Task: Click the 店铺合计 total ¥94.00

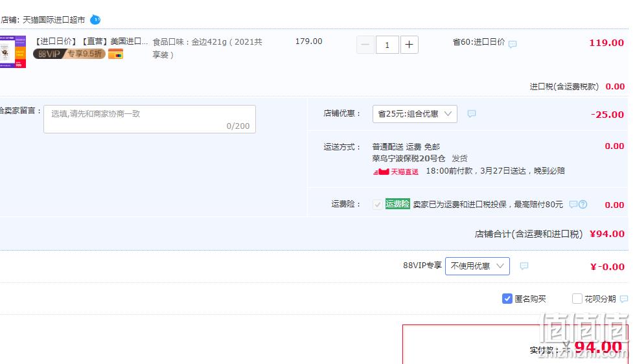Action: click(607, 234)
